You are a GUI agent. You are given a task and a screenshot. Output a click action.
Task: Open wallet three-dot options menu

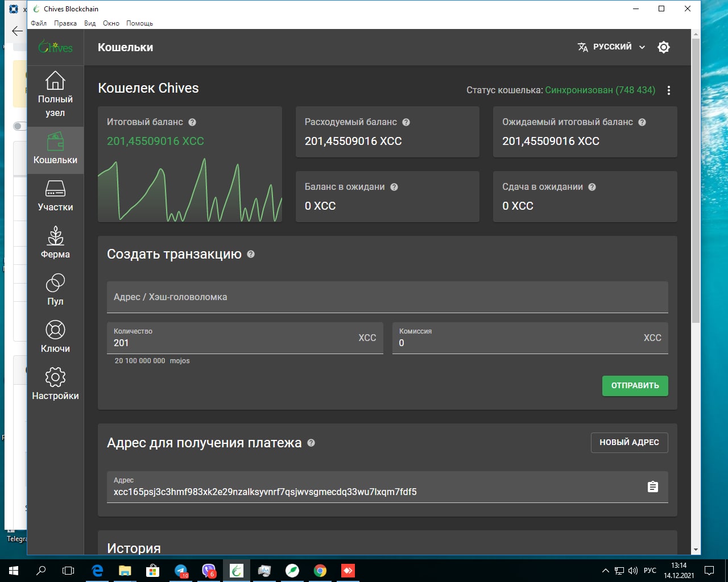coord(669,90)
